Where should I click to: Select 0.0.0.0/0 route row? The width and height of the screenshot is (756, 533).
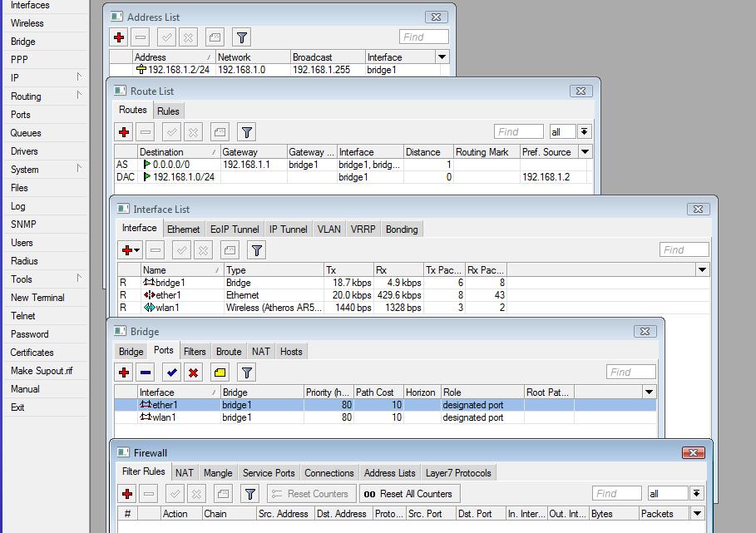[x=353, y=165]
